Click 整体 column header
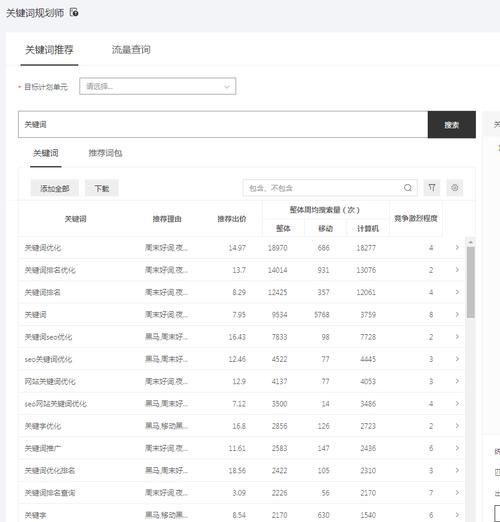The width and height of the screenshot is (500, 522). tap(283, 228)
